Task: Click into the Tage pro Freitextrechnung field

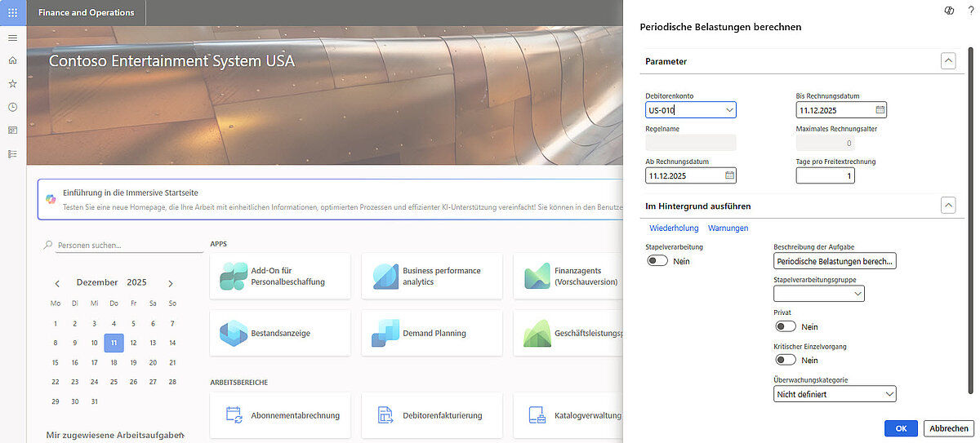Action: (x=825, y=175)
